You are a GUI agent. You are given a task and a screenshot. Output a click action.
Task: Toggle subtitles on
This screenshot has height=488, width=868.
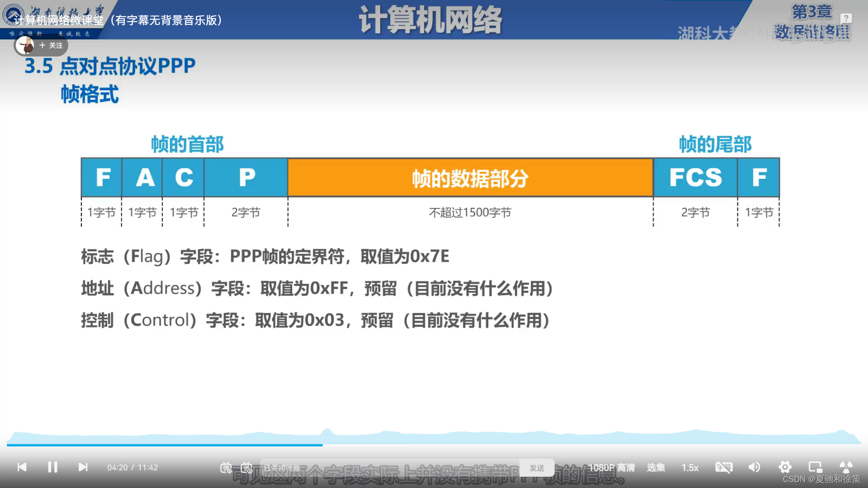click(724, 468)
